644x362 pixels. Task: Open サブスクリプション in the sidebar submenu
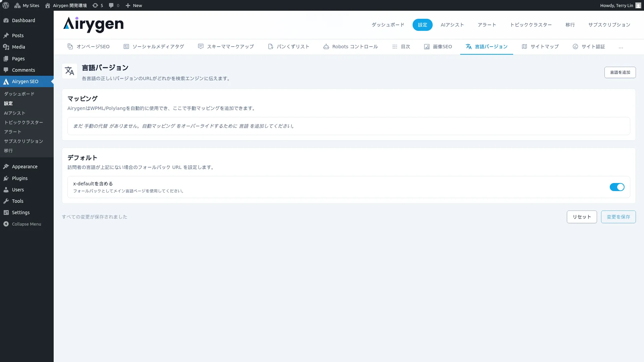pos(23,141)
